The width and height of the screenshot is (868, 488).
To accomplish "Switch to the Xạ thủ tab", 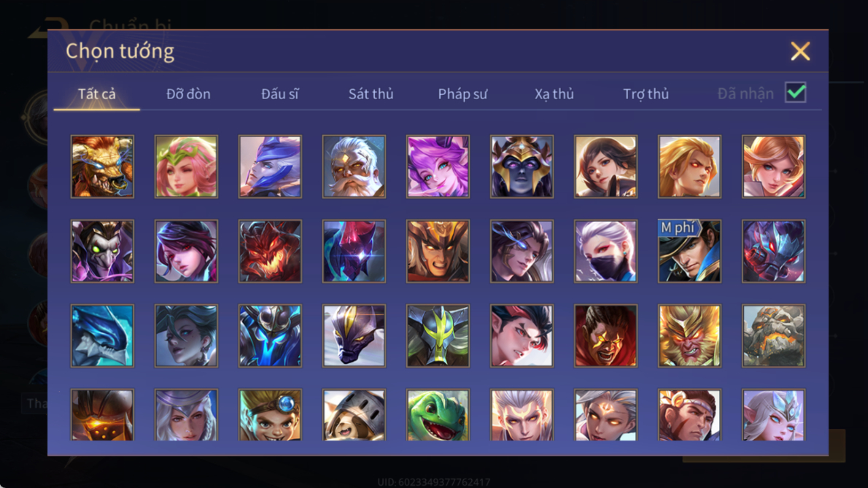I will point(554,94).
